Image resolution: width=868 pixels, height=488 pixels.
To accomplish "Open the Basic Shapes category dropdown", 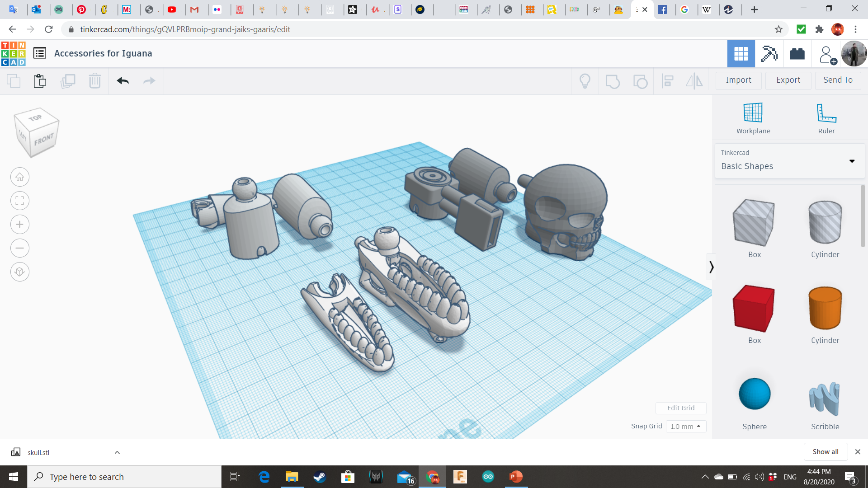I will 789,161.
